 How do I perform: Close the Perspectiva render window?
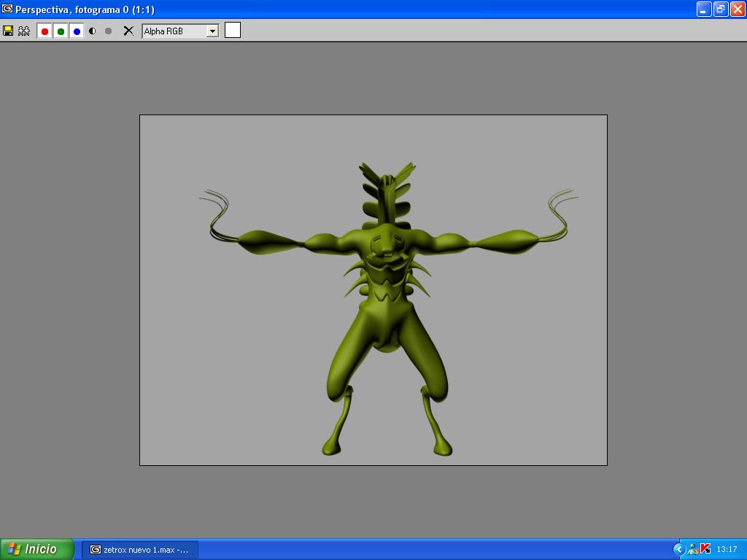[x=738, y=9]
